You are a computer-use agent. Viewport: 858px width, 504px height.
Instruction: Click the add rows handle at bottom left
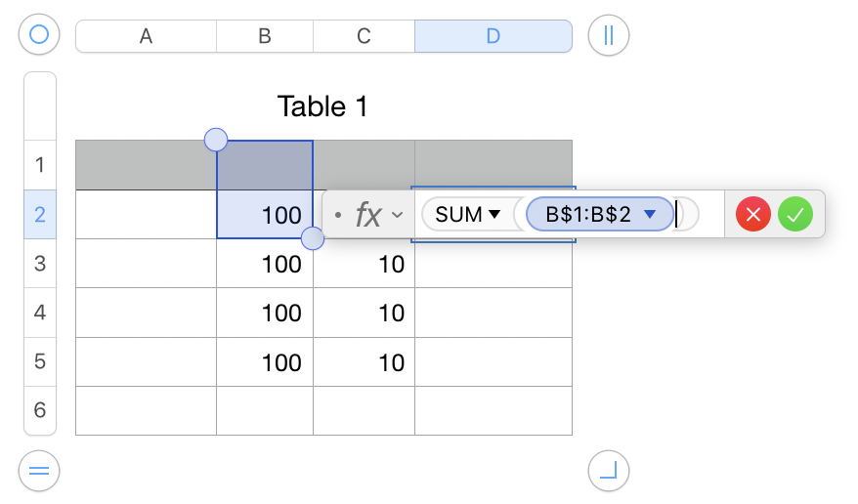(x=39, y=471)
